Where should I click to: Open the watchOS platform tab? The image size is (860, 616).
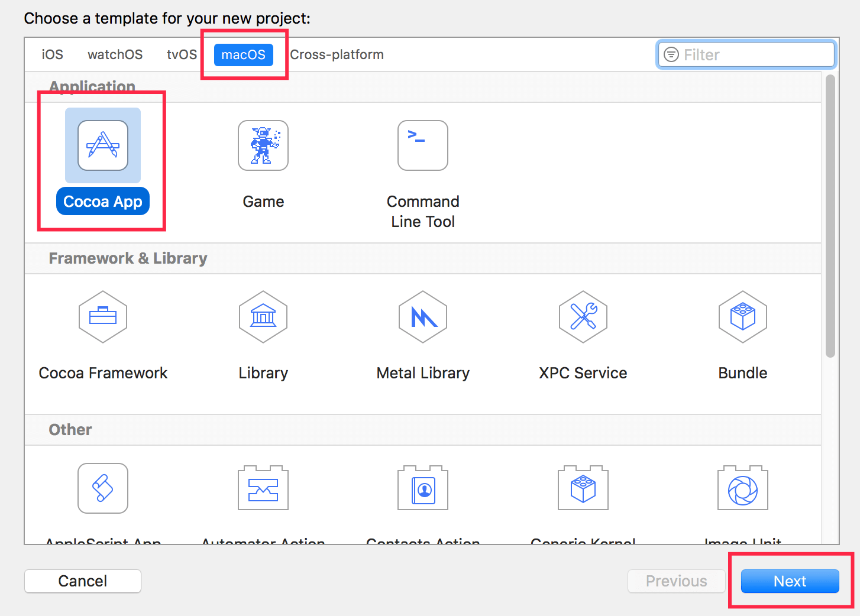coord(115,55)
